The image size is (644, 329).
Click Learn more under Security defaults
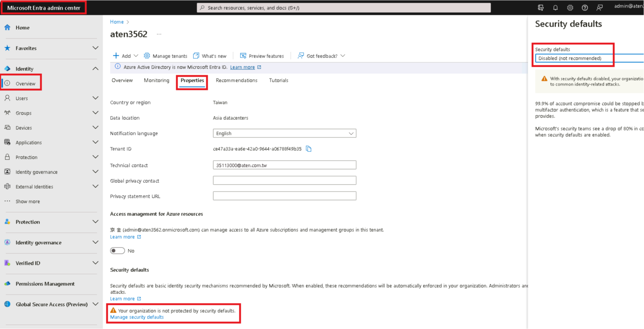tap(122, 299)
